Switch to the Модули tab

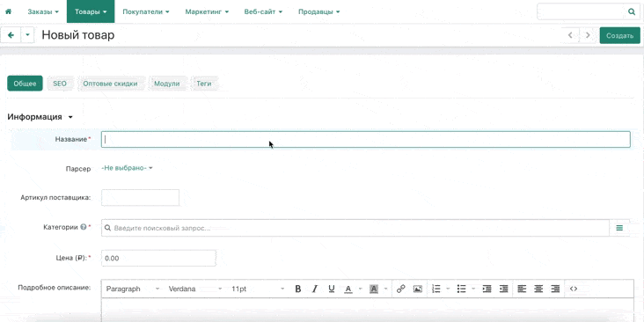(167, 84)
